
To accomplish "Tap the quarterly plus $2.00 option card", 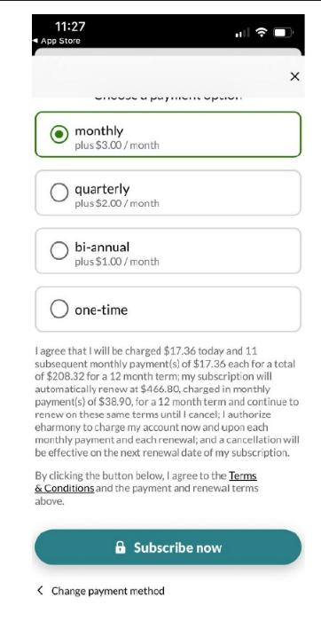I will (x=168, y=192).
